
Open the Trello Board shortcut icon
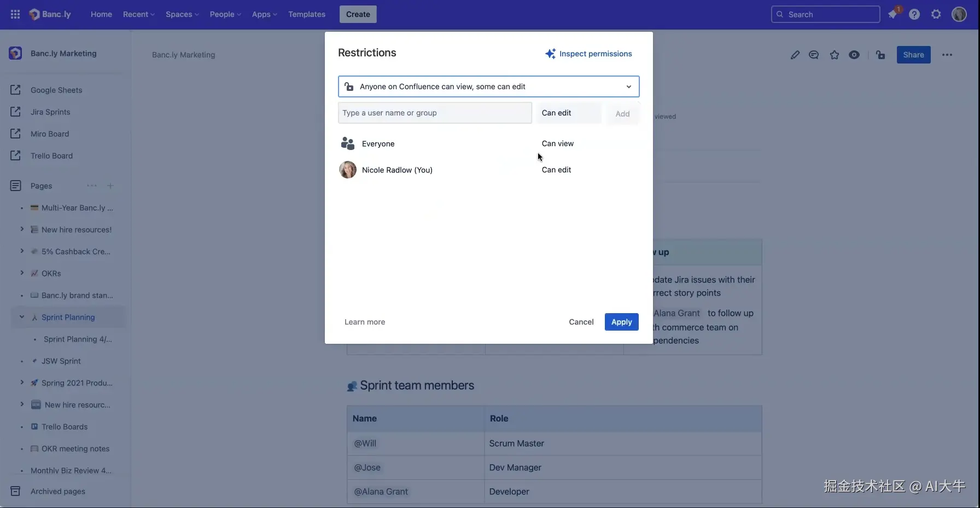coord(16,155)
